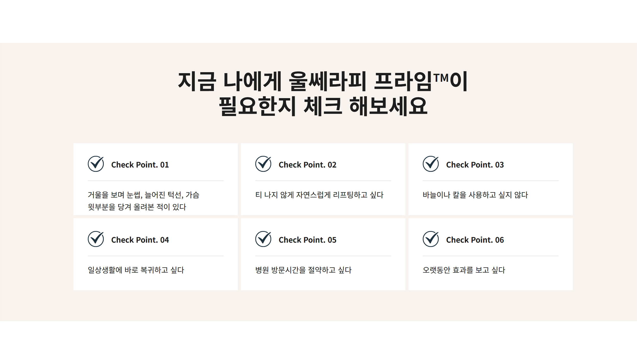Click the text "거울을 보며 눈썹, 늘어진 턱선, 가슴"
Image resolution: width=637 pixels, height=364 pixels.
point(143,195)
